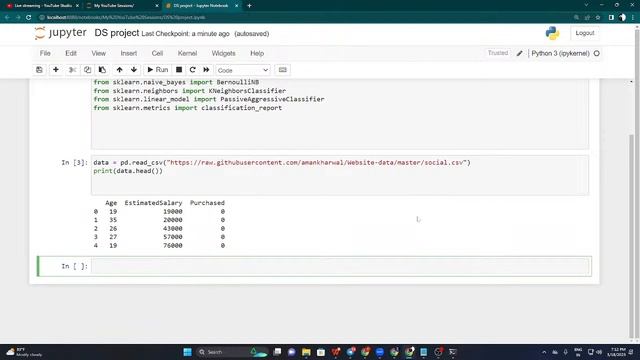Open File Explorer from the taskbar
Viewport: 640px width, 360px height.
[306, 352]
